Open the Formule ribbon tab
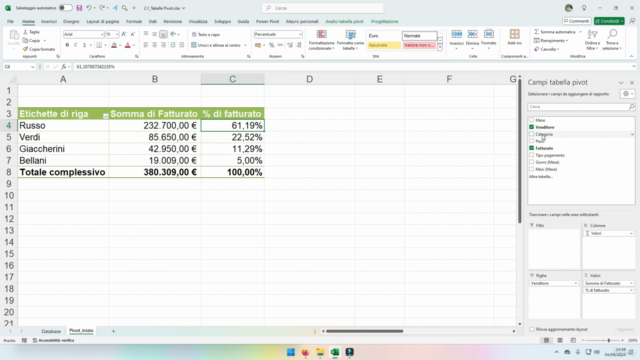 [x=134, y=21]
